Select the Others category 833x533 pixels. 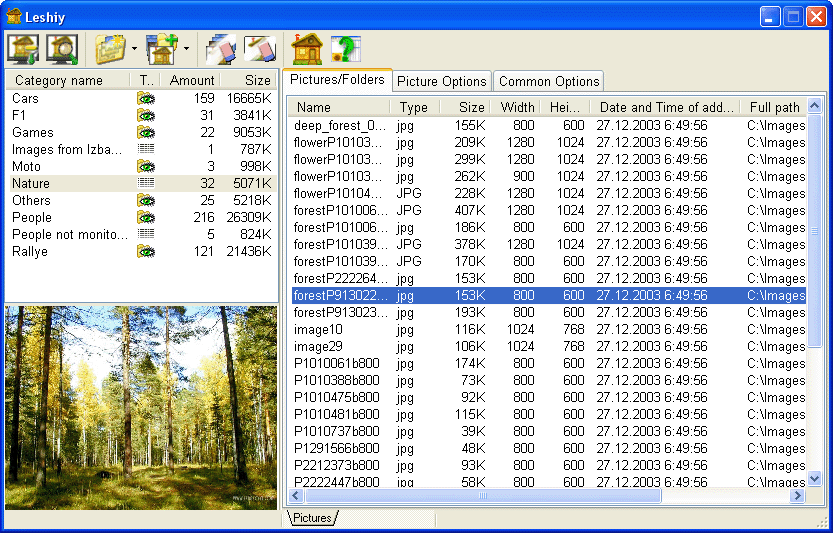tap(141, 200)
